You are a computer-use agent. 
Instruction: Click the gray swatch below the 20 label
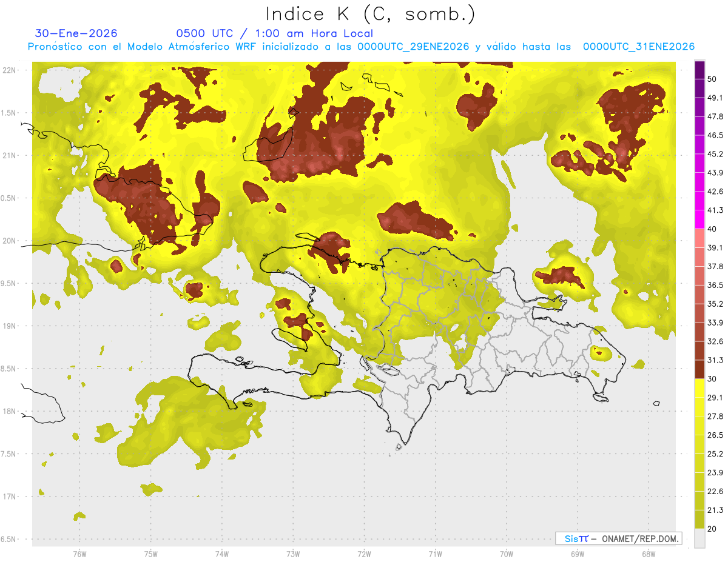pos(699,538)
